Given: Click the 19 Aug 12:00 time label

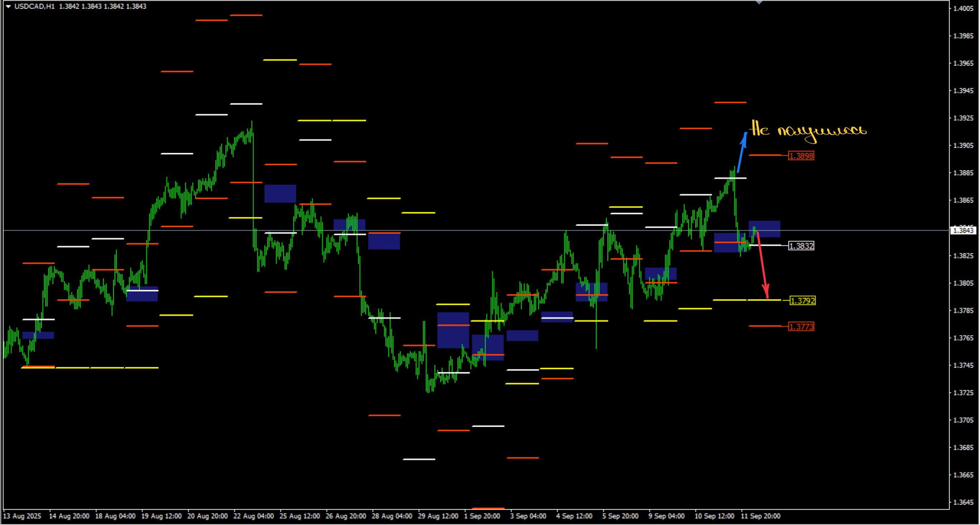Looking at the screenshot, I should pos(161,516).
